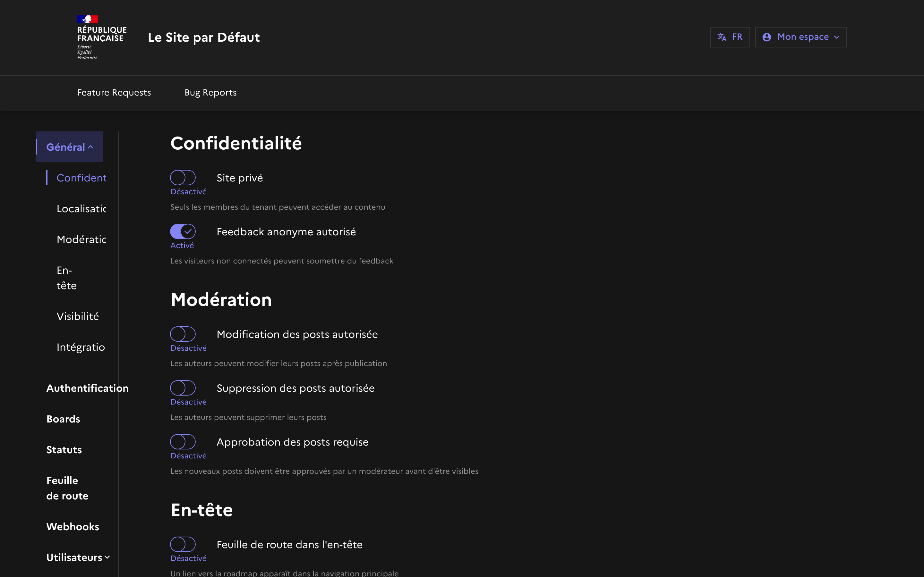Jump to Visibilité section in sidebar
The height and width of the screenshot is (577, 924).
pyautogui.click(x=78, y=316)
